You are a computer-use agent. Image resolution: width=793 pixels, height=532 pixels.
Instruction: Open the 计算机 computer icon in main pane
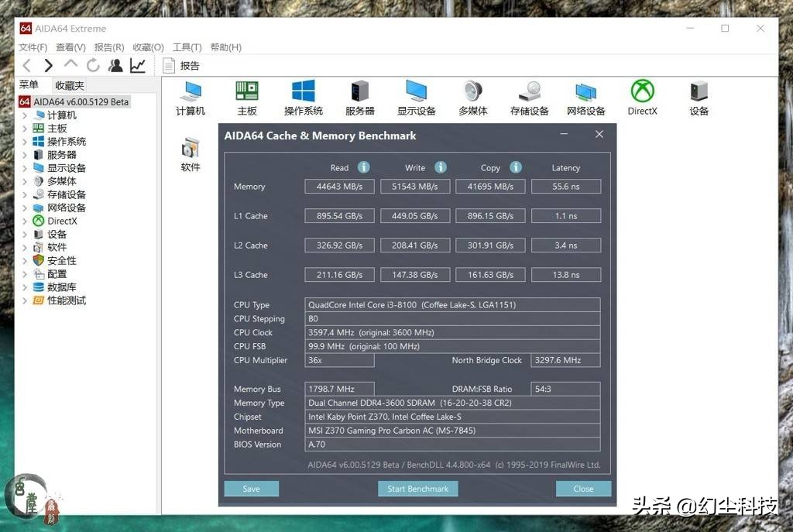click(x=191, y=98)
